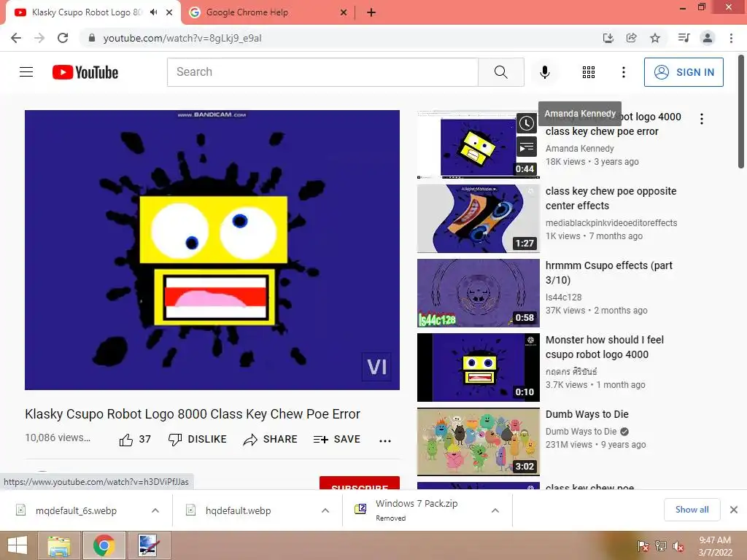747x560 pixels.
Task: Click the search magnifier button
Action: 500,72
